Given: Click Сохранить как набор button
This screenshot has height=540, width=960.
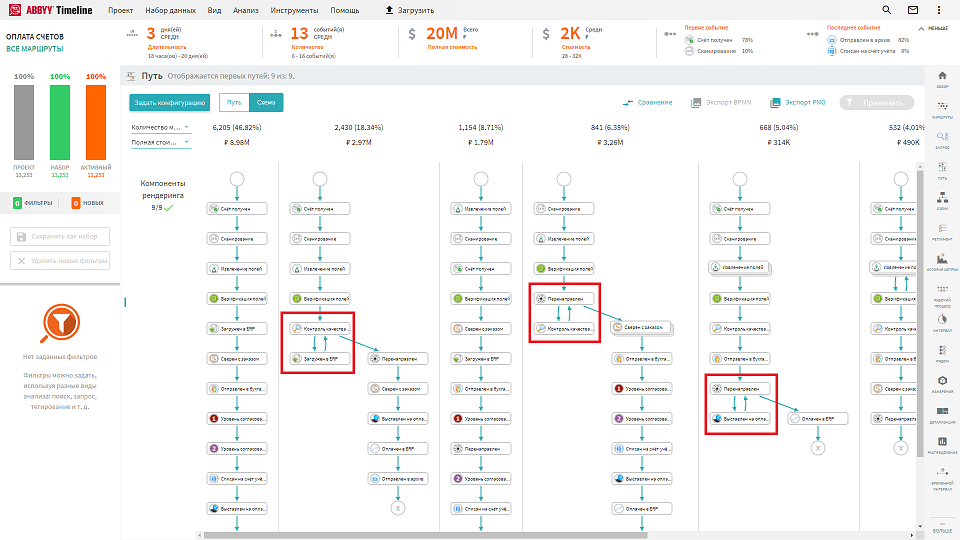Looking at the screenshot, I should [60, 236].
